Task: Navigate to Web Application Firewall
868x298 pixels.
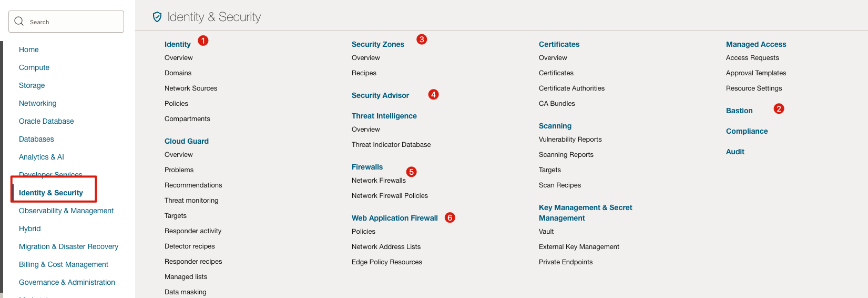Action: pyautogui.click(x=394, y=218)
